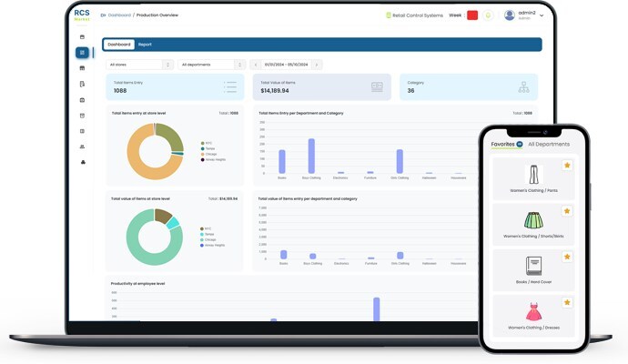628x364 pixels.
Task: Click the bell notification icon in header
Action: click(x=488, y=15)
